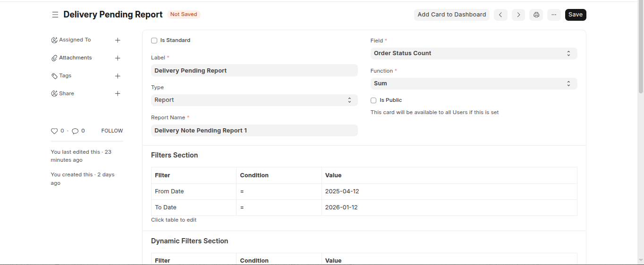
Task: Enable the Is Standard checkbox
Action: tap(154, 41)
